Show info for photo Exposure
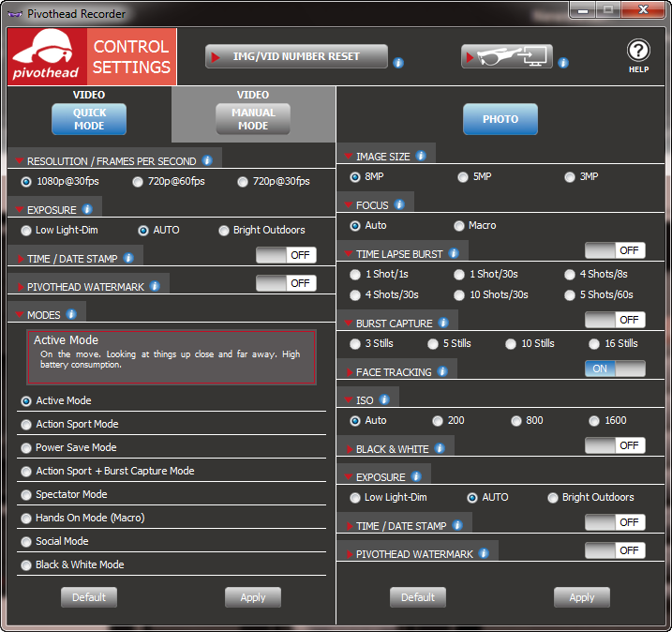 [416, 476]
